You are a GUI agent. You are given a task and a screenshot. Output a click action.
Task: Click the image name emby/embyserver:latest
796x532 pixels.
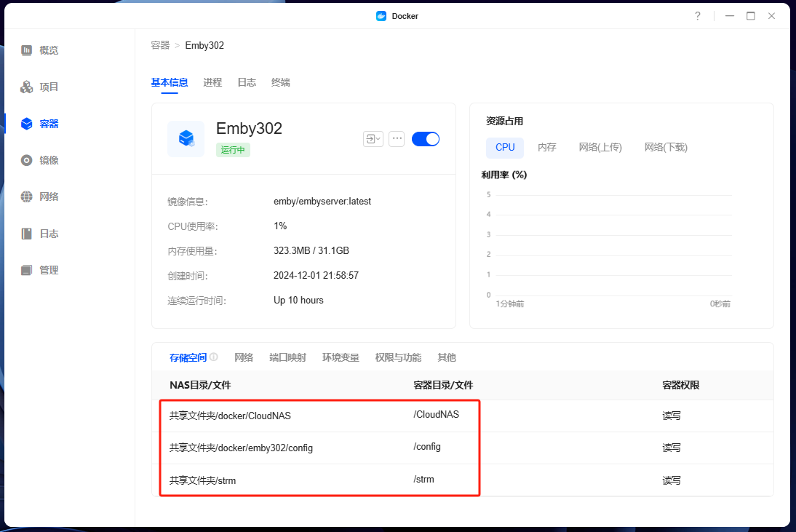tap(322, 201)
